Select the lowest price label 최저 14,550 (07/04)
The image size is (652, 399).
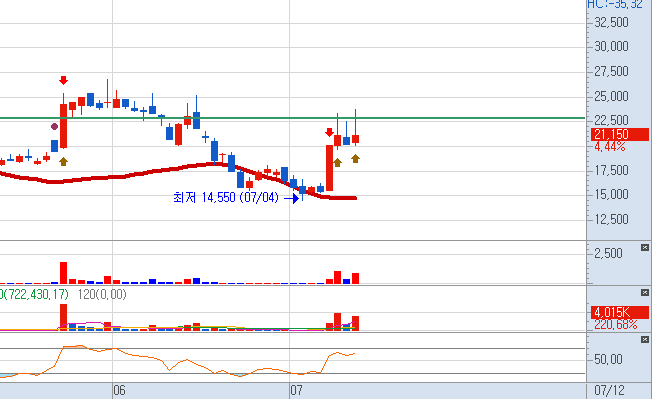(226, 197)
